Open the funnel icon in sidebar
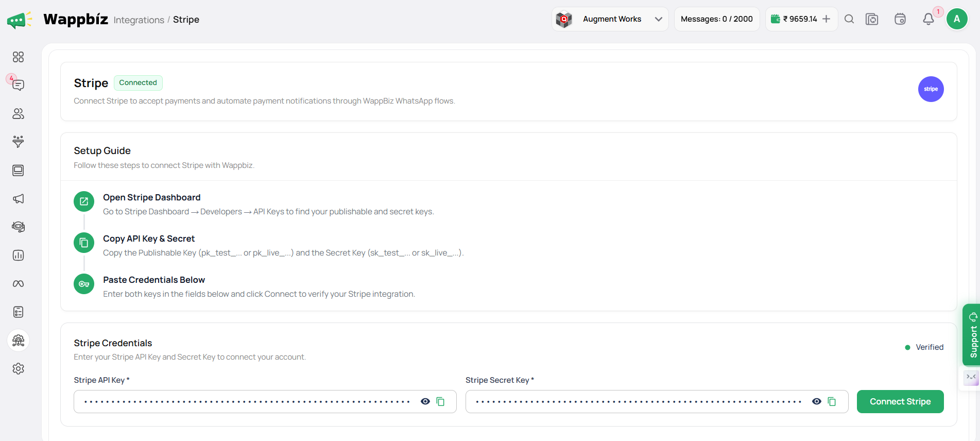 pyautogui.click(x=19, y=142)
